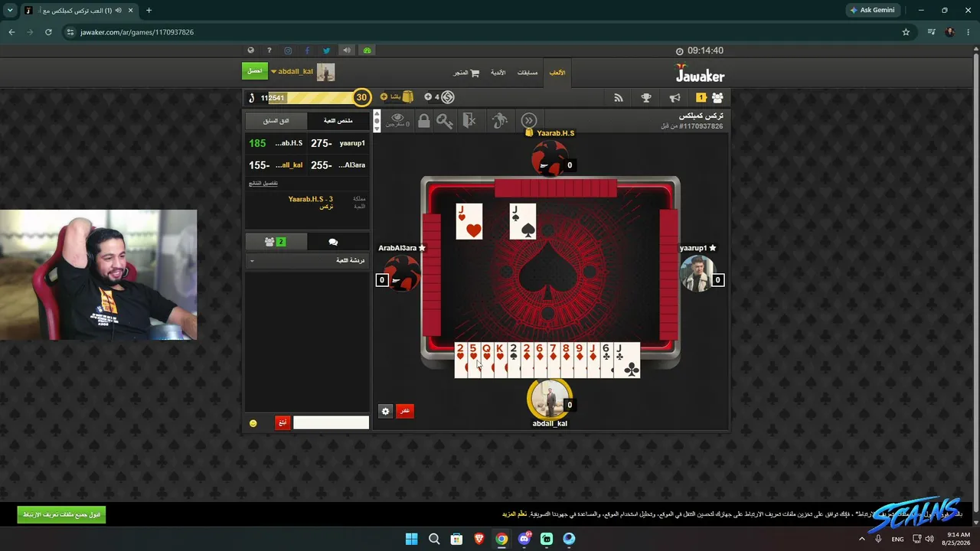Click the key icon in game toolbar

click(445, 120)
